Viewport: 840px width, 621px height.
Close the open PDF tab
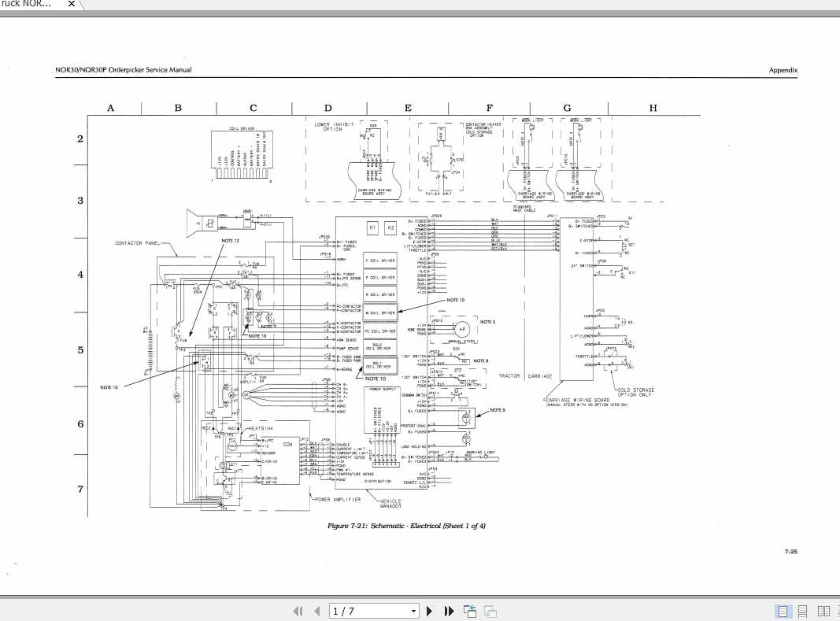[71, 4]
